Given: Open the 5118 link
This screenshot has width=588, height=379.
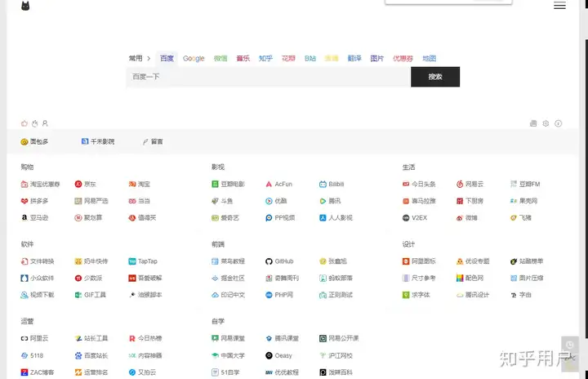Looking at the screenshot, I should coord(32,355).
